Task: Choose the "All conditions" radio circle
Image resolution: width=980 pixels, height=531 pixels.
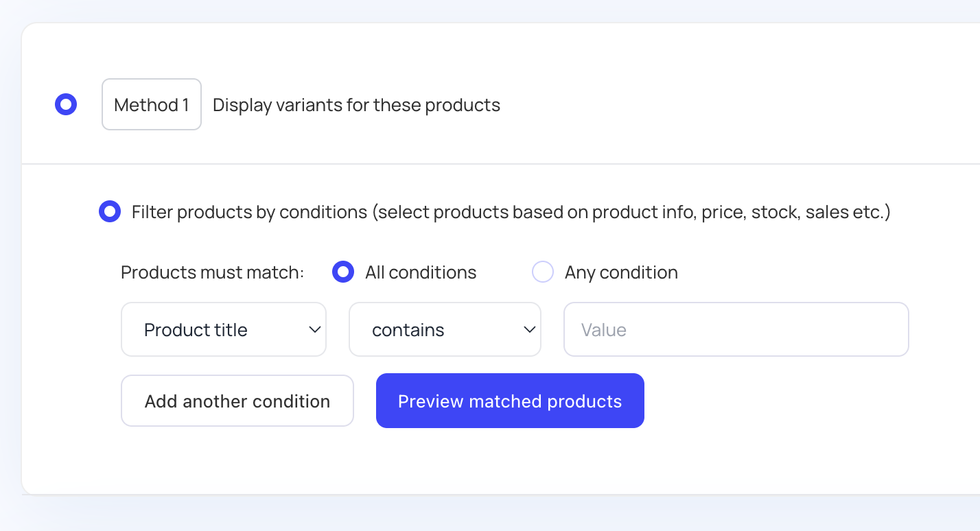Action: coord(343,272)
